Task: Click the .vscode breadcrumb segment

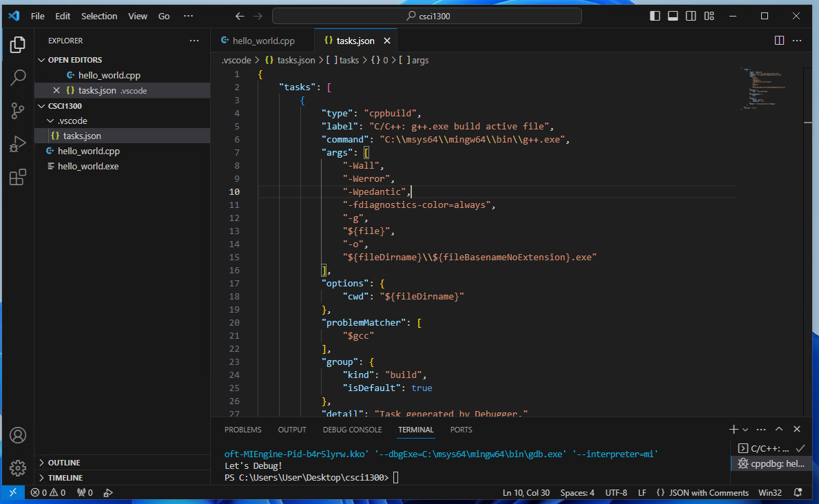Action: click(236, 60)
